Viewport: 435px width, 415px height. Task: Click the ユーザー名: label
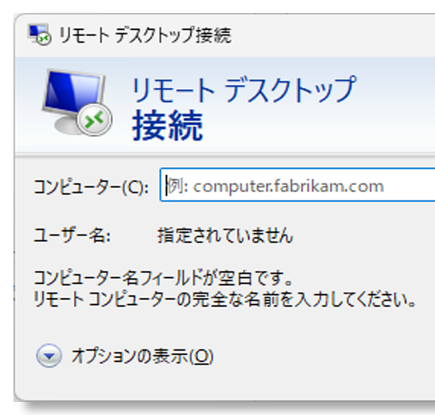tap(72, 236)
